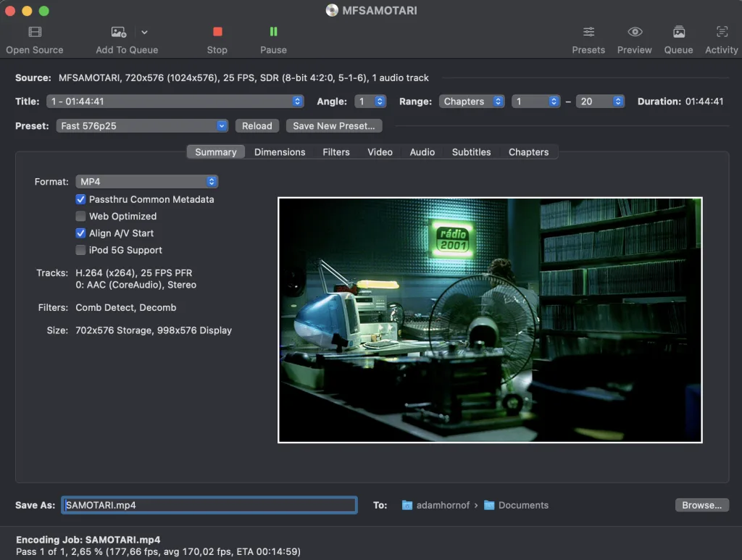This screenshot has height=560, width=742.
Task: Click the adamhornof folder icon
Action: pyautogui.click(x=407, y=505)
